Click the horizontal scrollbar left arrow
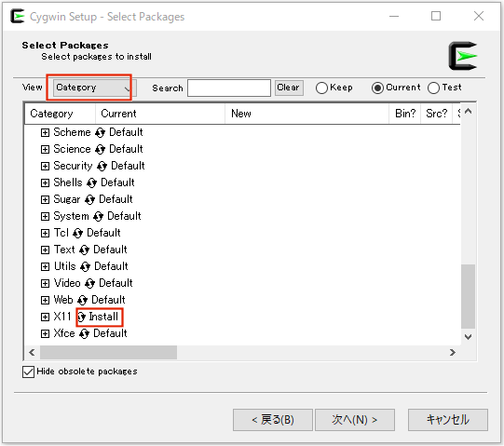 click(x=32, y=353)
